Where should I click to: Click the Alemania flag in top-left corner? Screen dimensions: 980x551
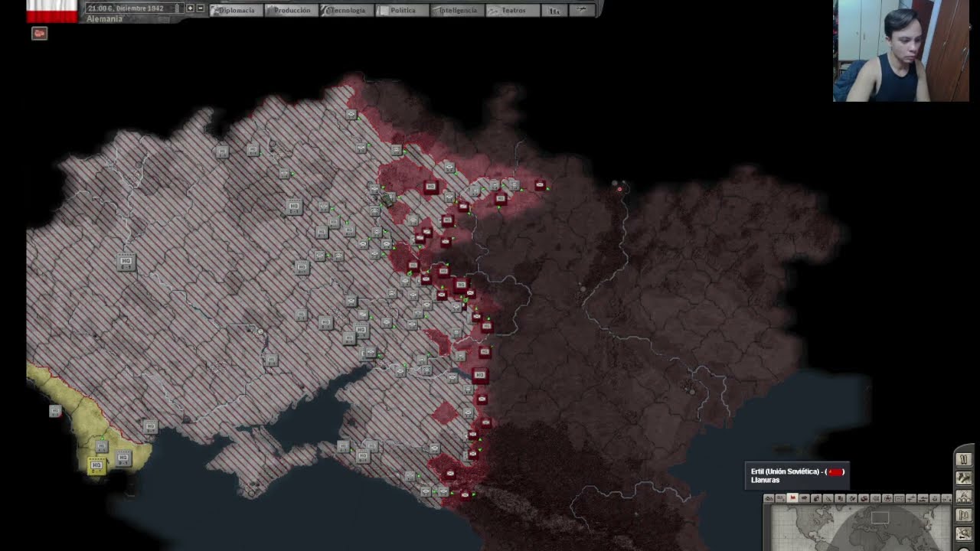[x=52, y=11]
